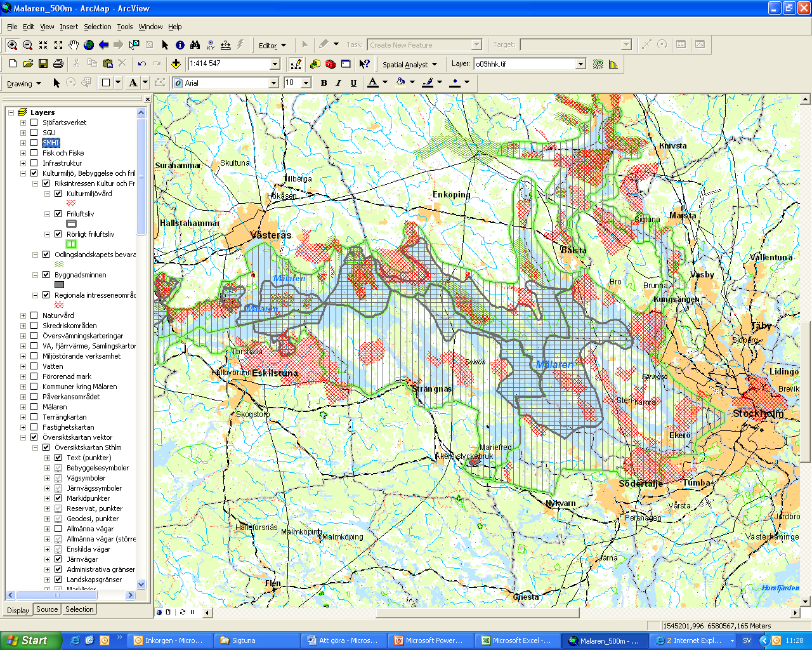Image resolution: width=812 pixels, height=650 pixels.
Task: Click the fill color bucket swatch
Action: pos(400,83)
